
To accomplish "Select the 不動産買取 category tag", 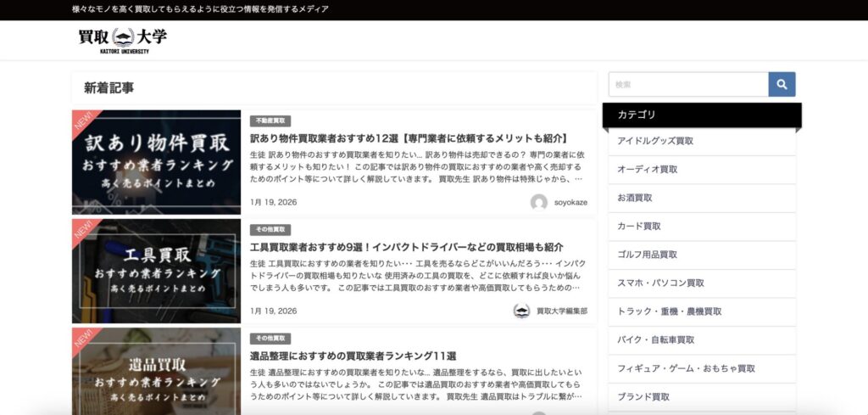I will (x=270, y=121).
